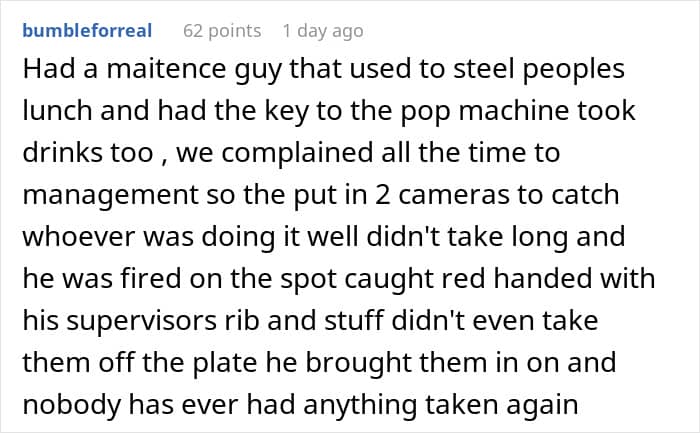Click the word management
Screen dimensions: 700x433
[110, 195]
